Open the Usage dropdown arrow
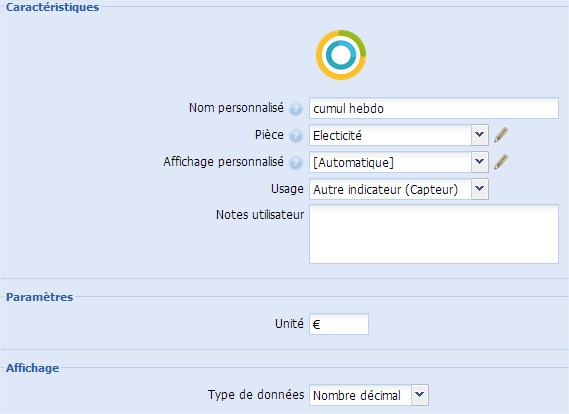The width and height of the screenshot is (569, 414). (480, 189)
